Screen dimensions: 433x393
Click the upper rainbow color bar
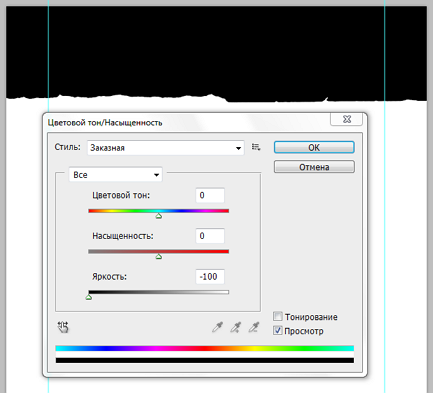point(205,348)
